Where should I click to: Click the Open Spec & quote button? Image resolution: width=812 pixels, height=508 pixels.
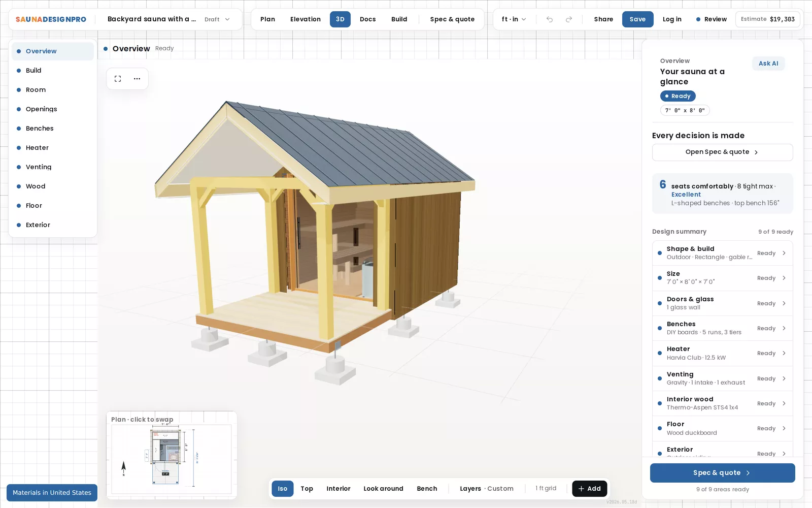tap(722, 152)
